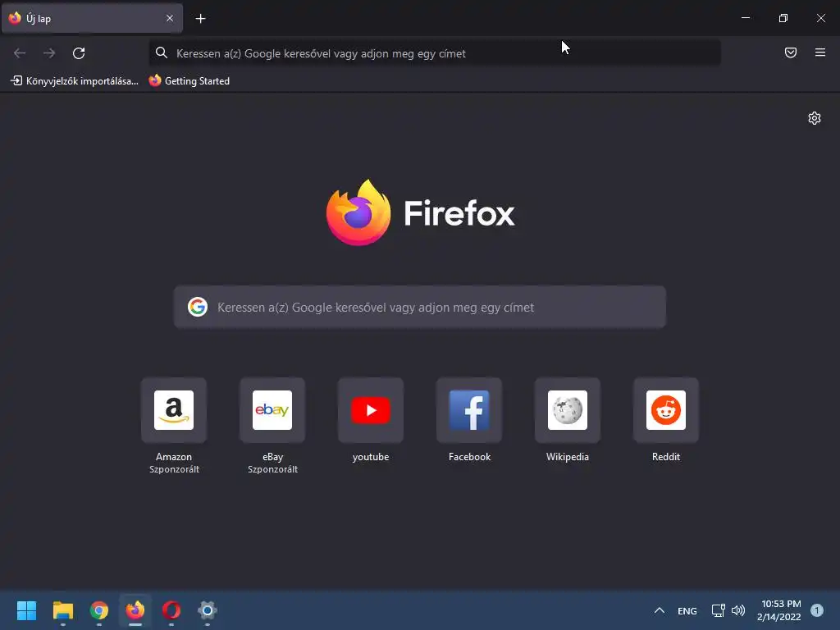Open the Wikipedia shortcut tile

click(568, 410)
